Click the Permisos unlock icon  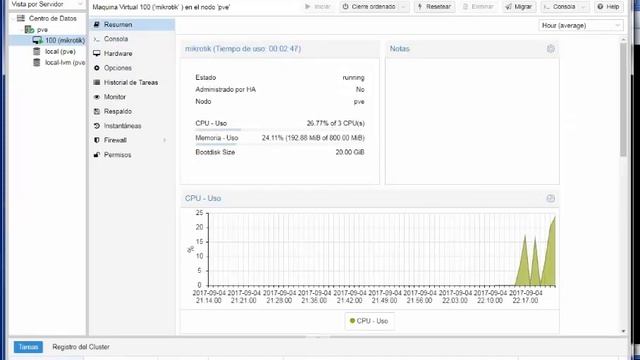point(97,155)
